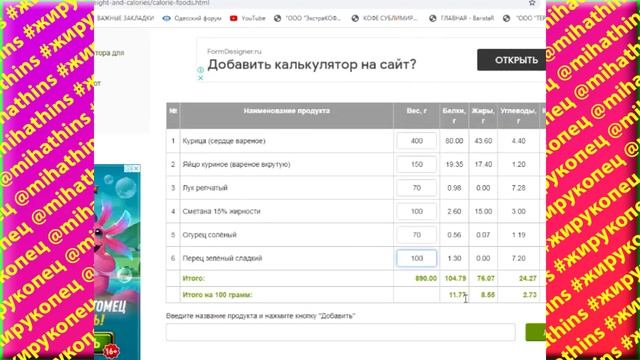Viewport: 640px width, 360px height.
Task: Click the Перец зеленый сладкий product name
Action: tap(222, 258)
